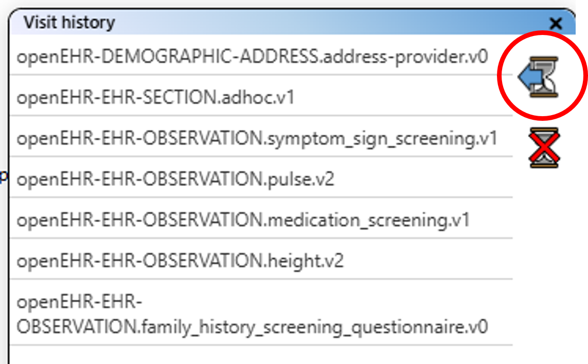The image size is (588, 364).
Task: Choose the OBSERVATION.pulse.v2 entry
Action: click(x=175, y=179)
